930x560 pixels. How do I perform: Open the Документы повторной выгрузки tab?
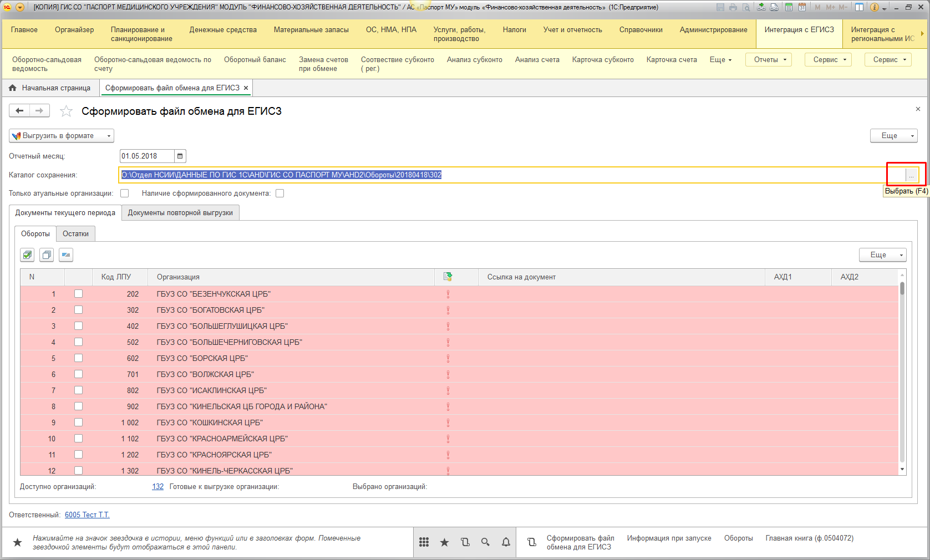click(180, 213)
